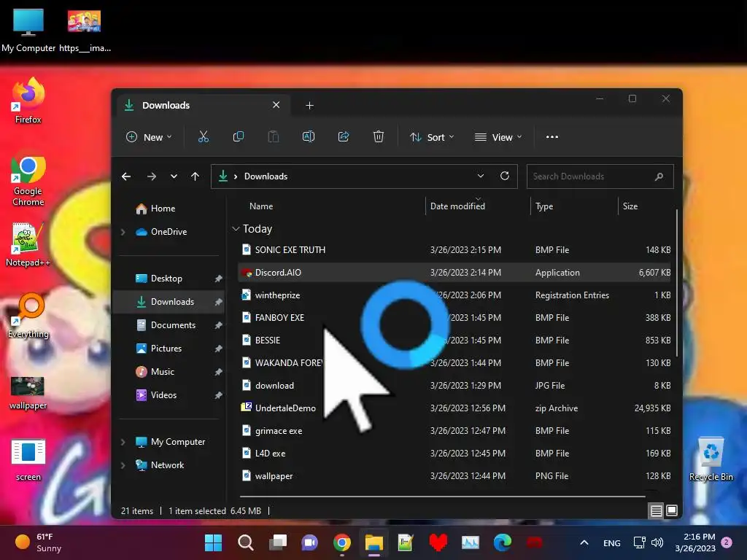Open the New dropdown menu
This screenshot has width=747, height=560.
tap(149, 137)
